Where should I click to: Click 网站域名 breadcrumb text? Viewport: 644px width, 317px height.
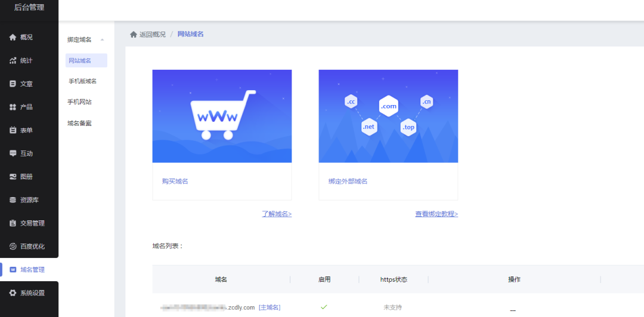coord(191,34)
